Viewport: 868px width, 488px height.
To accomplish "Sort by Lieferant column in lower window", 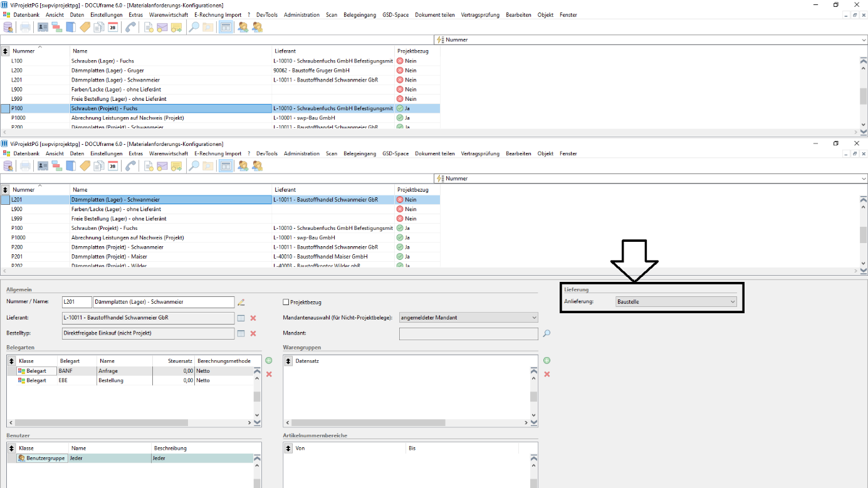I will (x=333, y=189).
